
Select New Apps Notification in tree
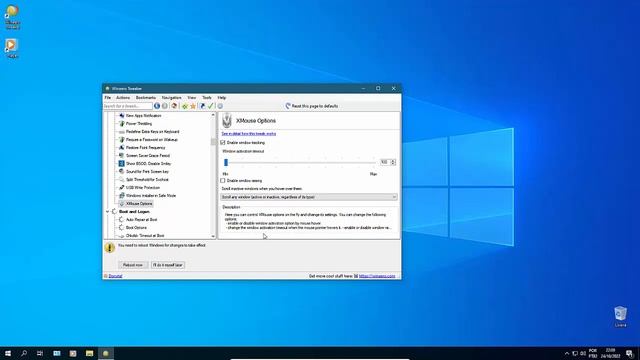pos(143,116)
